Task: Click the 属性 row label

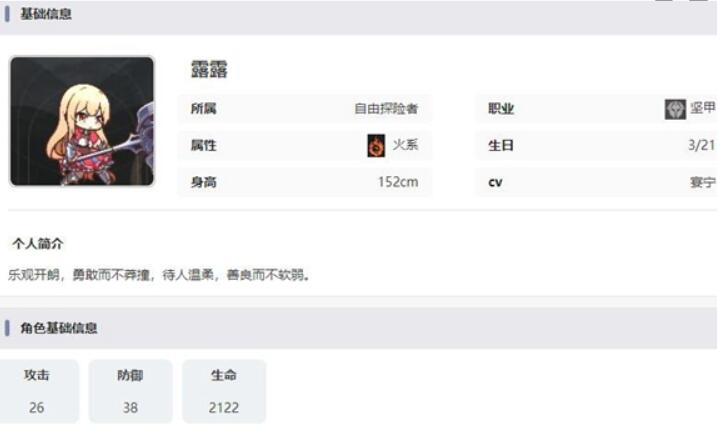Action: click(203, 145)
